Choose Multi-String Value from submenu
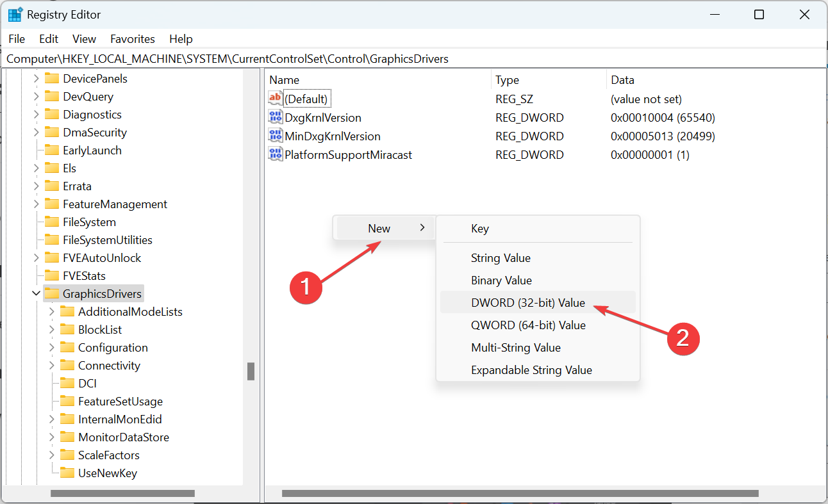Screen dimensions: 828x504 [x=538, y=347]
